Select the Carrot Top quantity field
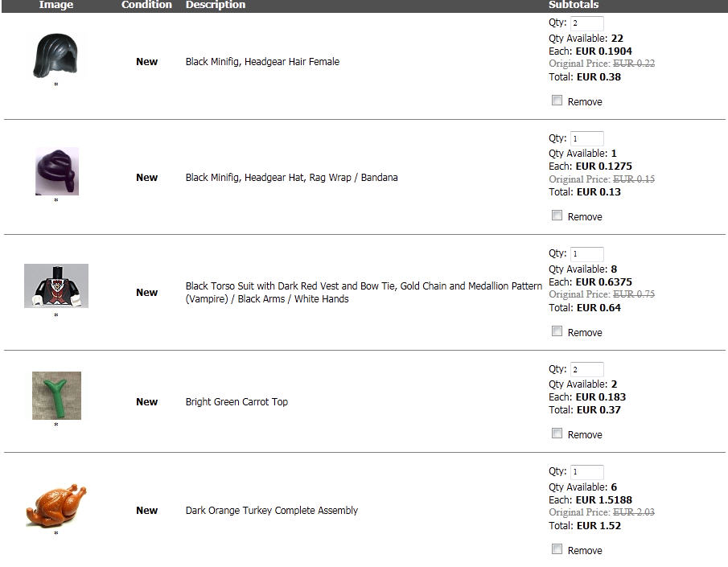The height and width of the screenshot is (567, 728). 586,370
